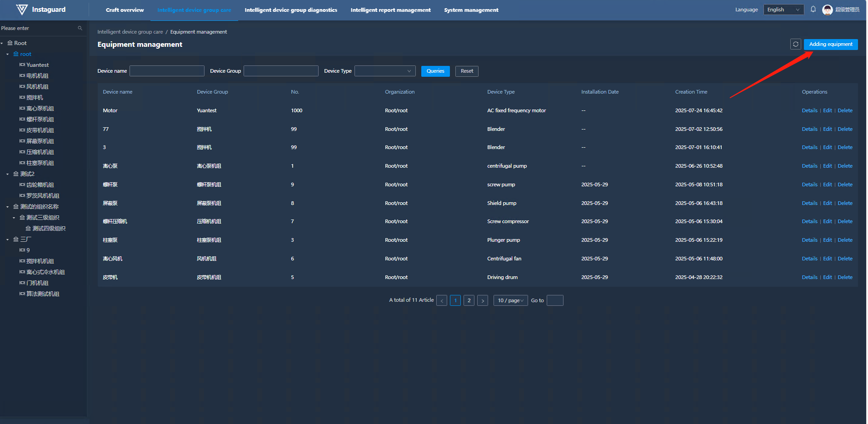
Task: Open the Device Type filter dropdown
Action: coord(385,71)
